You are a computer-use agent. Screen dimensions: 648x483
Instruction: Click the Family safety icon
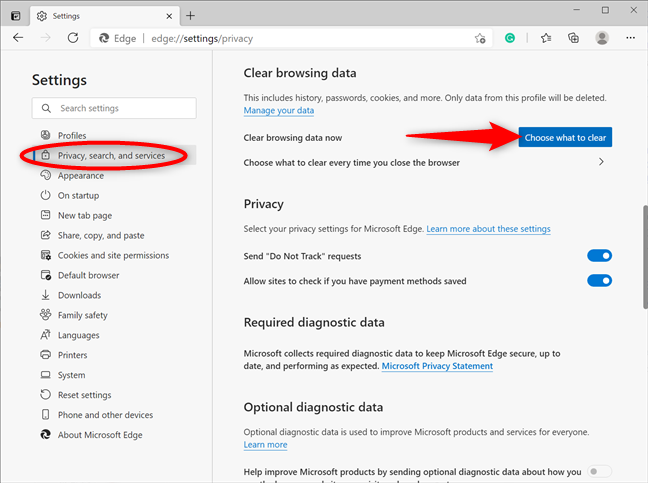coord(45,314)
